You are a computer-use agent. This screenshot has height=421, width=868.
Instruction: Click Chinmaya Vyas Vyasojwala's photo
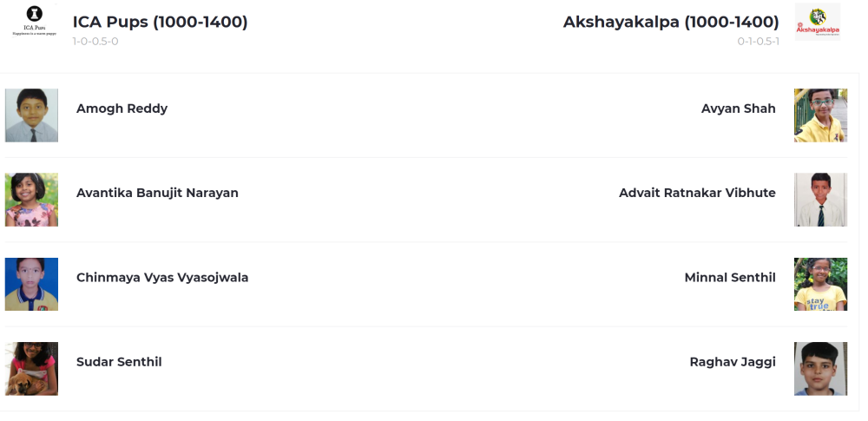click(x=31, y=284)
